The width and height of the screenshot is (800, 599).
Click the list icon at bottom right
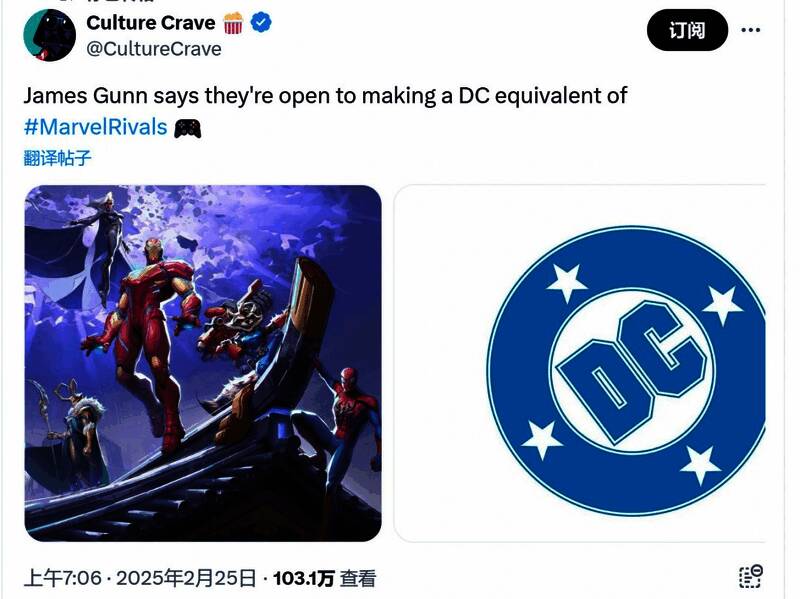(x=751, y=577)
